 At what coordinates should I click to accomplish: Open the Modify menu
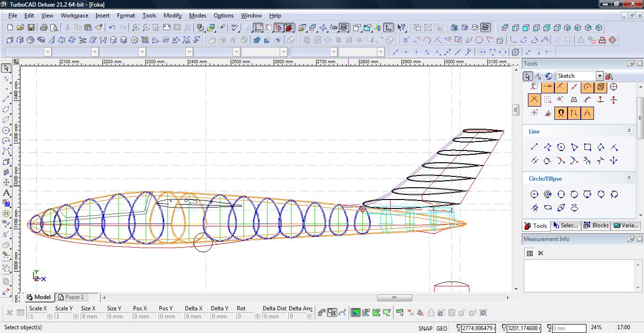[x=172, y=16]
